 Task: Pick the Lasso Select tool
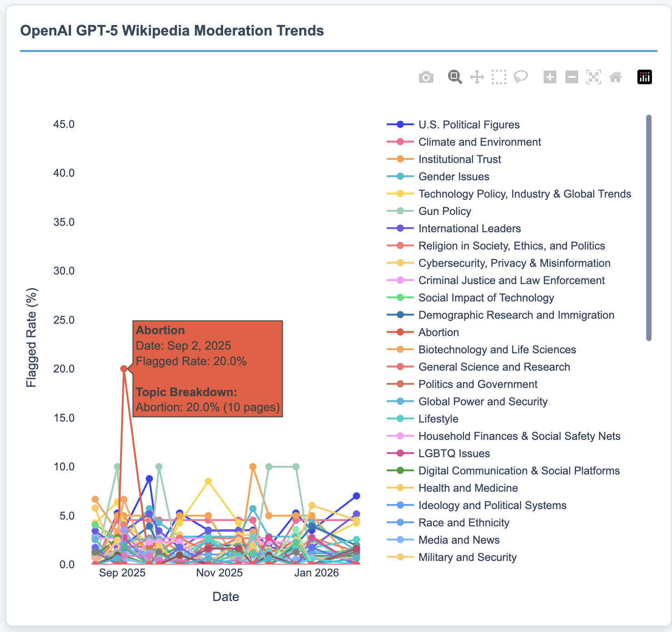521,77
